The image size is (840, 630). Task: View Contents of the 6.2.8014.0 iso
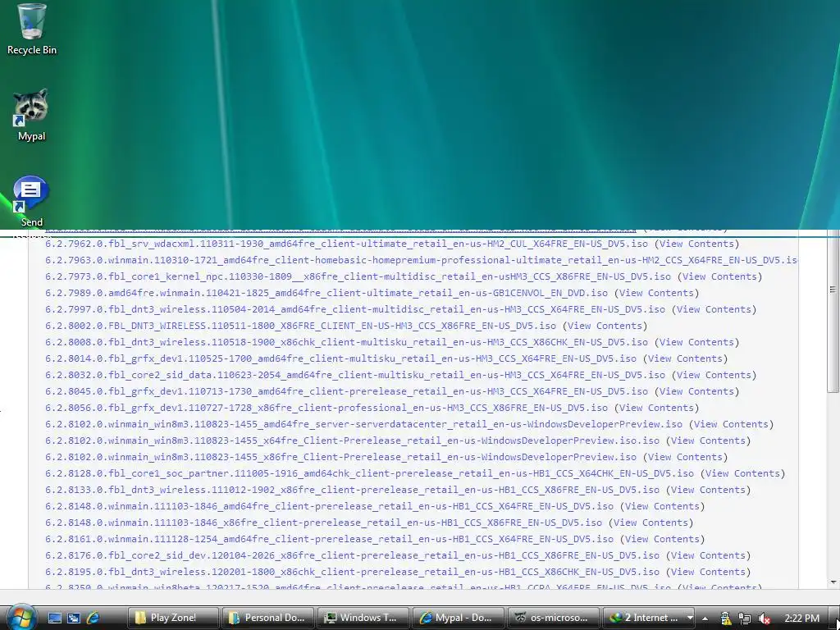point(685,358)
